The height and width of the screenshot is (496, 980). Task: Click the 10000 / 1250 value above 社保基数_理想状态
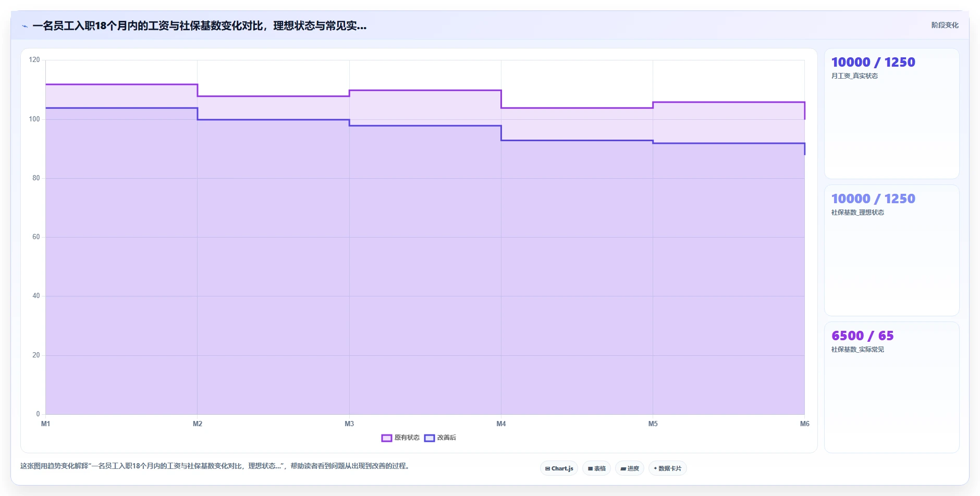[873, 199]
